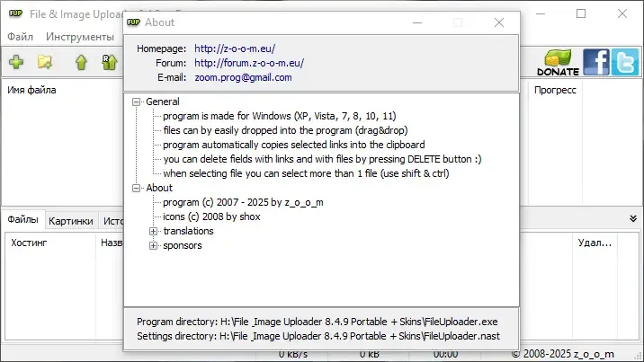Click the green plus add-file icon
This screenshot has width=644, height=362.
(x=16, y=62)
